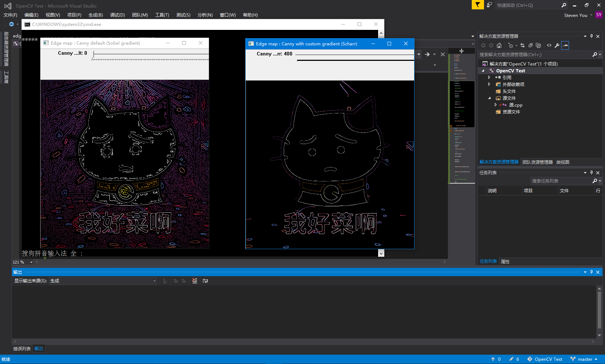Viewport: 605px width, 364px height.
Task: Click the sync active document arrows icon
Action: coord(523,45)
